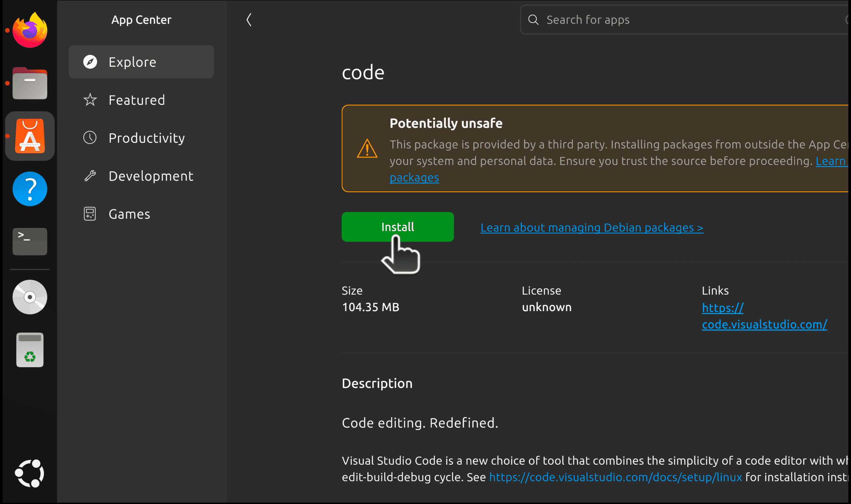Open the Files manager in dock
Viewport: 851px width, 504px height.
click(x=30, y=83)
